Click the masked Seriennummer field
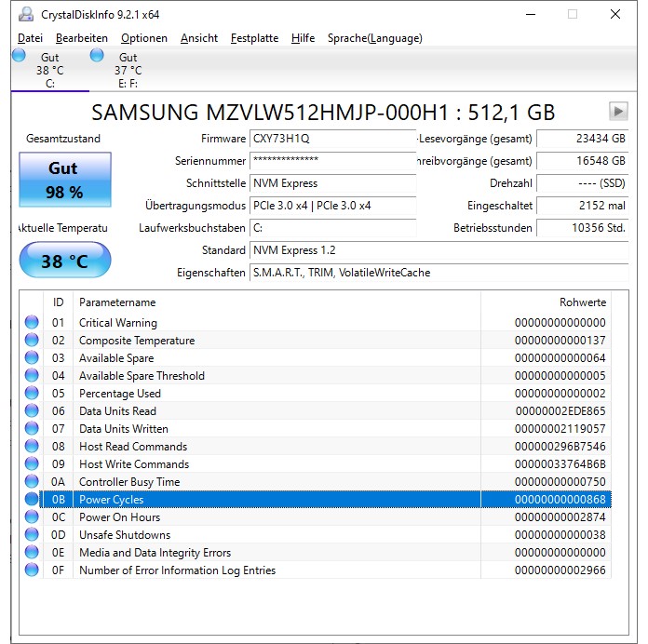648x644 pixels. (x=332, y=161)
